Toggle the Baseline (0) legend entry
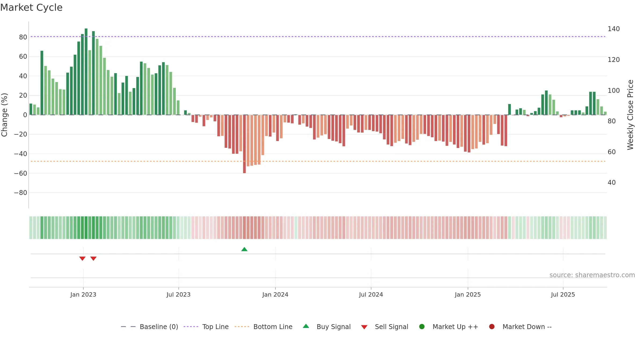Screen dimensions: 644x362 [149, 327]
